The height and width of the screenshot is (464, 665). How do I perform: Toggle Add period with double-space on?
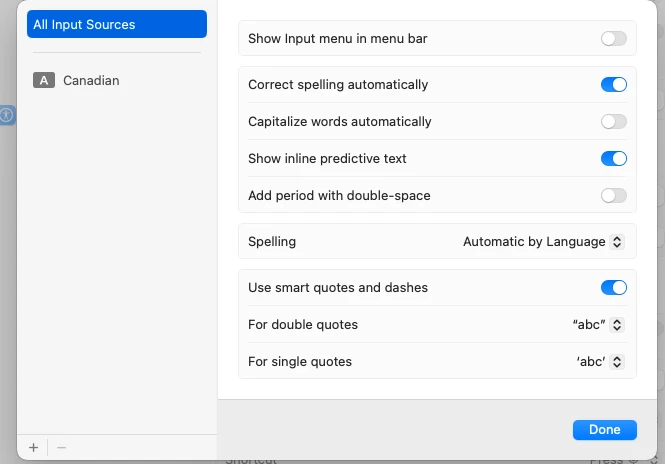614,196
